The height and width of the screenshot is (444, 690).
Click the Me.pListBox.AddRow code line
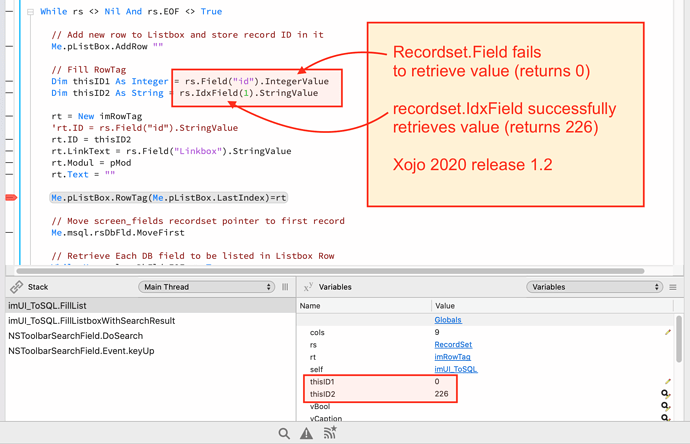click(107, 46)
